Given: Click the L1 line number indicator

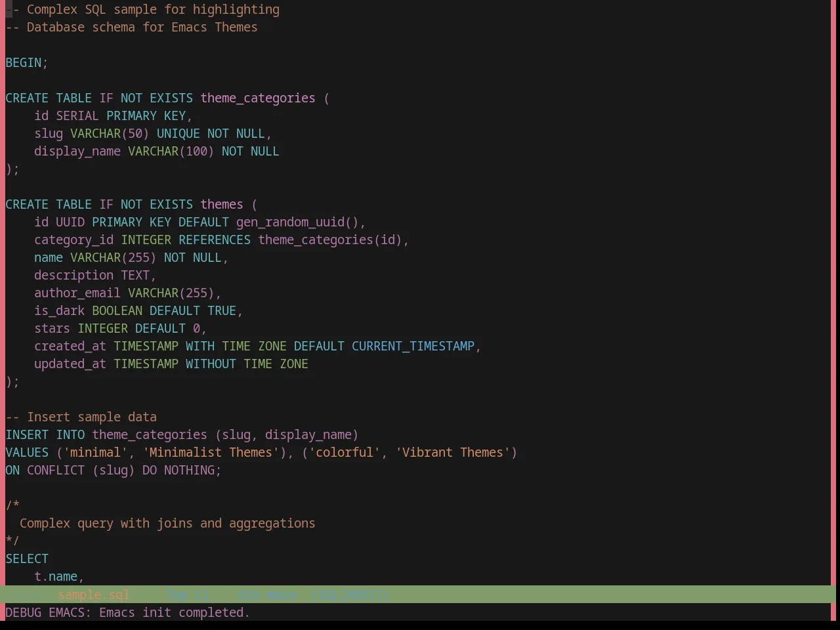Looking at the screenshot, I should pyautogui.click(x=202, y=595).
